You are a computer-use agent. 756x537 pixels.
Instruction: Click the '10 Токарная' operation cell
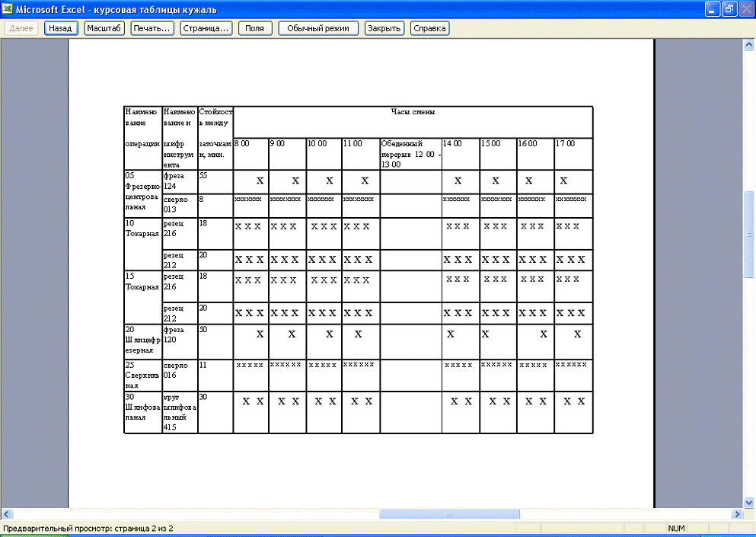(x=143, y=244)
